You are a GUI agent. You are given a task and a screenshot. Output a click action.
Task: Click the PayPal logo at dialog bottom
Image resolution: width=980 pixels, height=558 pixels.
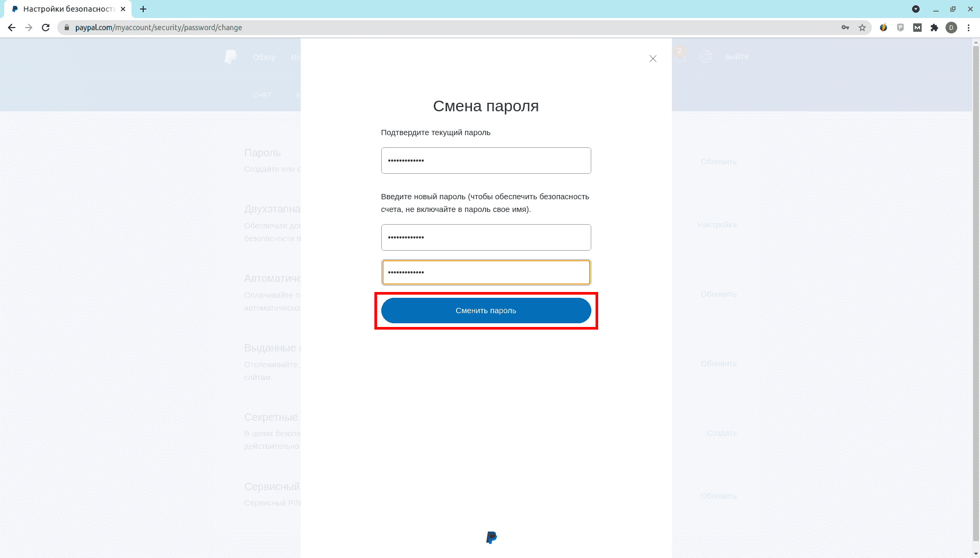point(491,537)
